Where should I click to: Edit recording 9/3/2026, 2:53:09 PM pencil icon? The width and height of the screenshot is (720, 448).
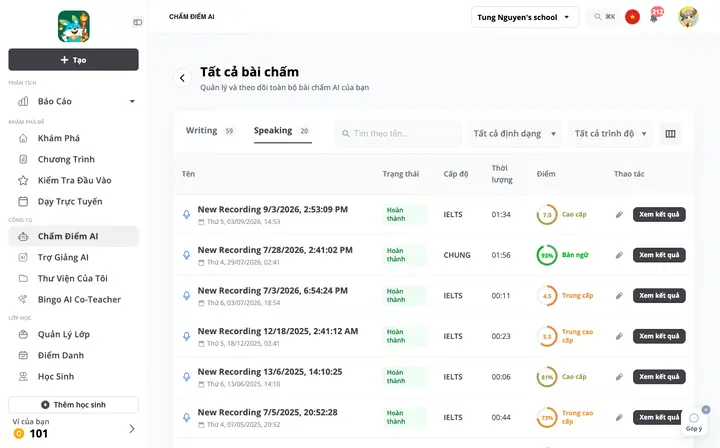[619, 214]
